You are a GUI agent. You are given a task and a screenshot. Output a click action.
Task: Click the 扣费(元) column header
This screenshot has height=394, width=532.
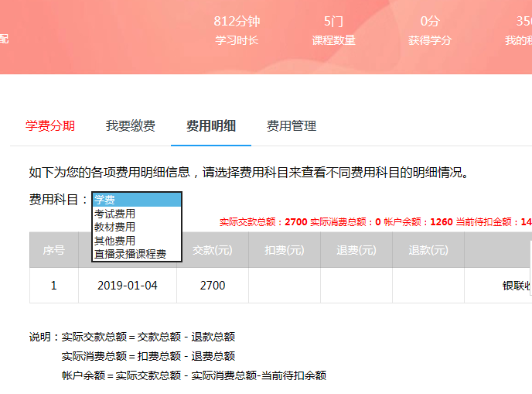click(284, 250)
